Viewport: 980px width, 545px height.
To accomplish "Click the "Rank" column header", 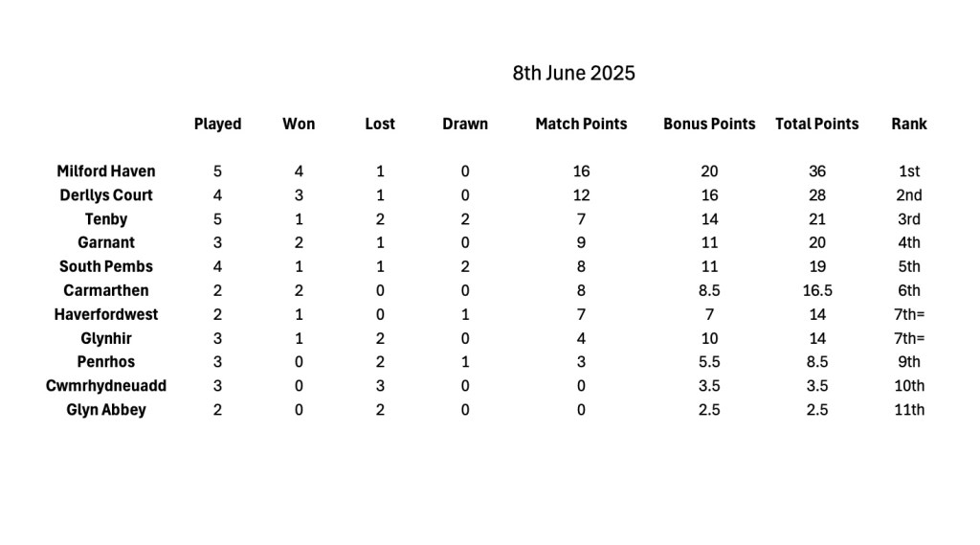I will [x=909, y=124].
